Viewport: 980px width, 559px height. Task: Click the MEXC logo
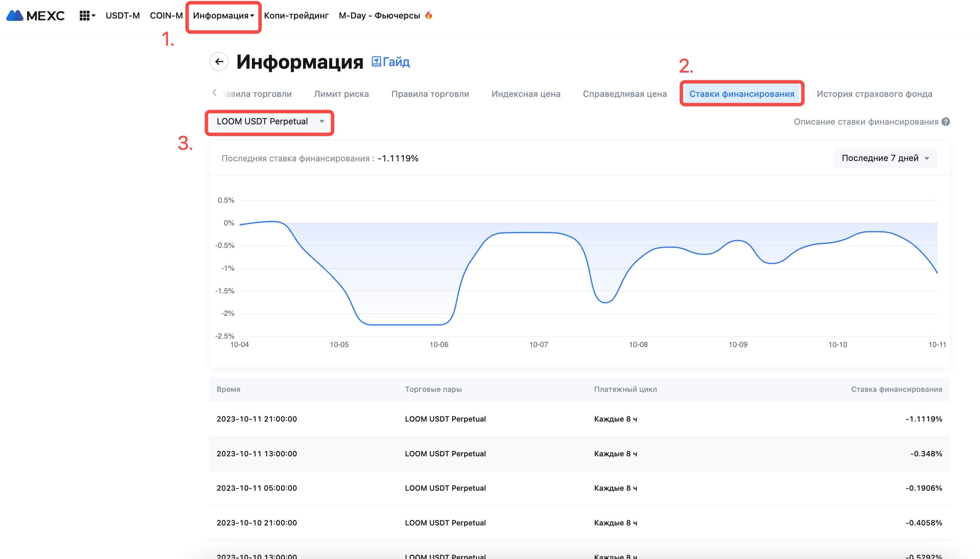(x=35, y=15)
